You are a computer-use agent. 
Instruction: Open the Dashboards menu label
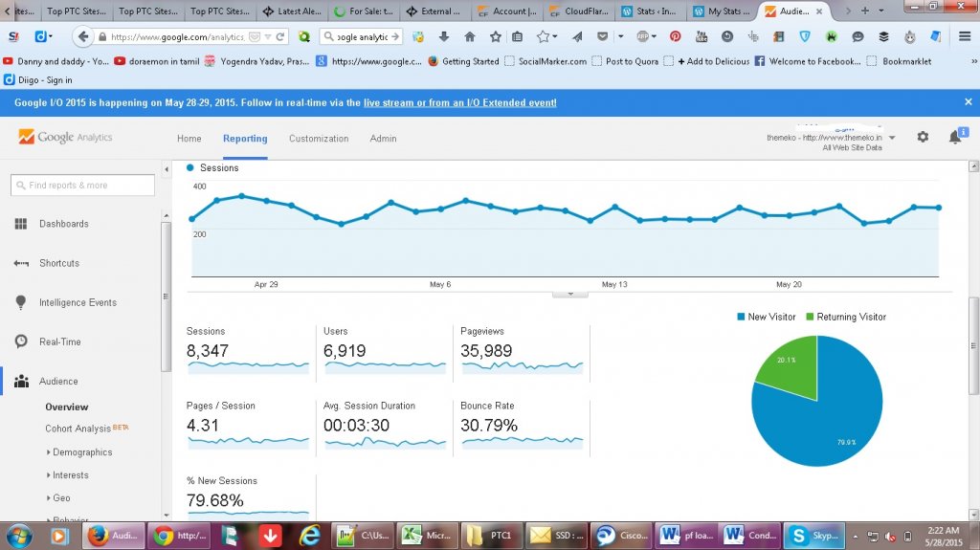64,224
